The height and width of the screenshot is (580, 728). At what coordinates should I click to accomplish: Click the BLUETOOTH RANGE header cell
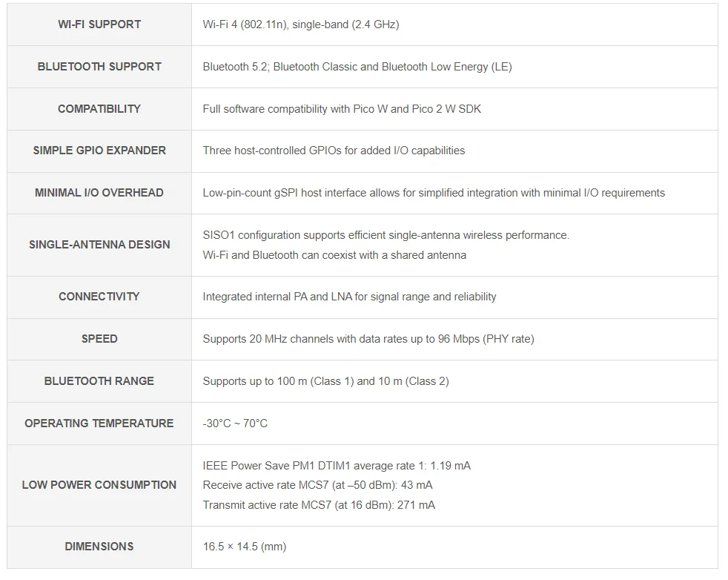pos(99,381)
